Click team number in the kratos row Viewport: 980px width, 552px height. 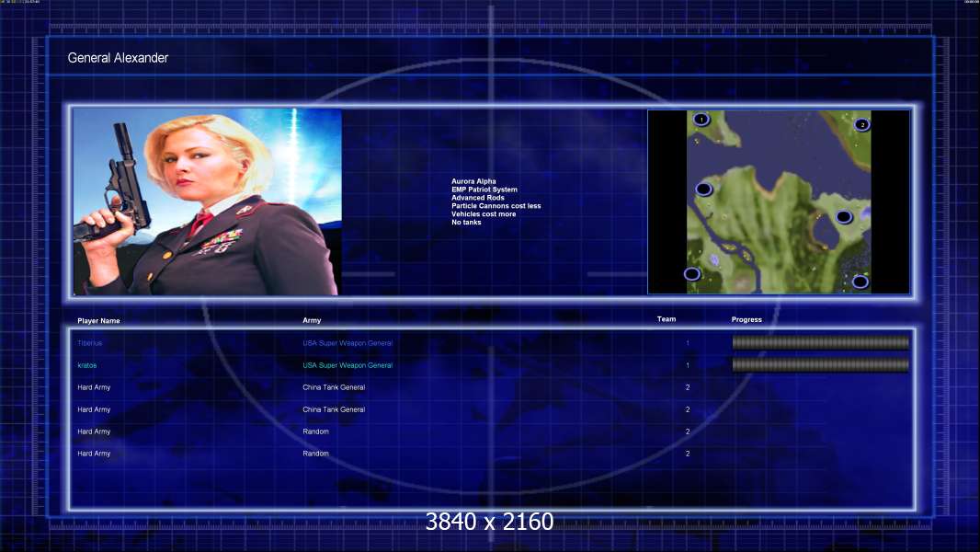coord(688,365)
